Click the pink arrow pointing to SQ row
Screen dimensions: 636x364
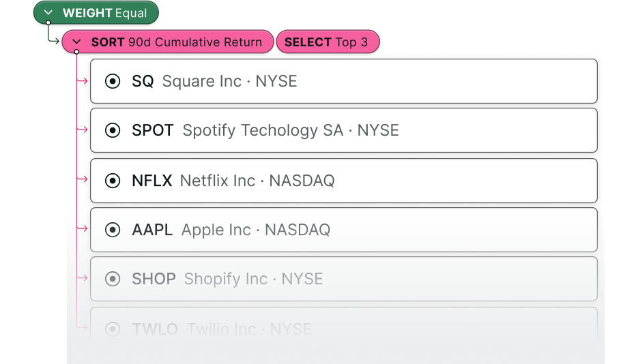84,82
